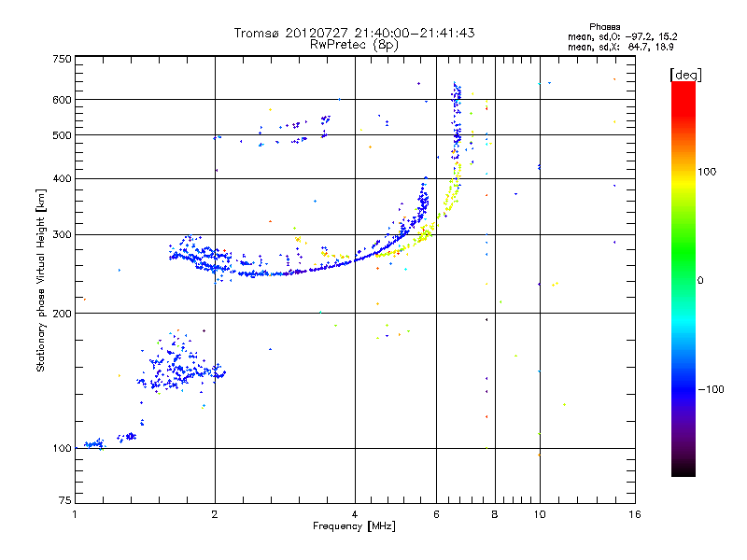Click the x-axis tick '8'

click(495, 514)
